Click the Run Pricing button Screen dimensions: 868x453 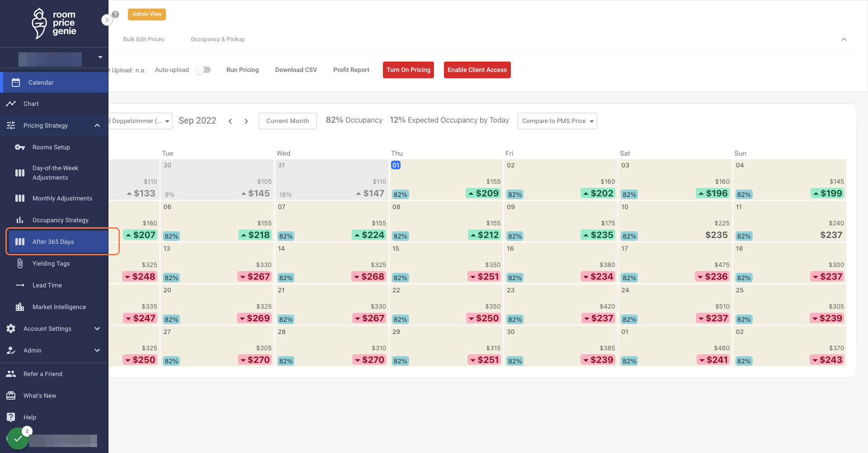[x=243, y=70]
